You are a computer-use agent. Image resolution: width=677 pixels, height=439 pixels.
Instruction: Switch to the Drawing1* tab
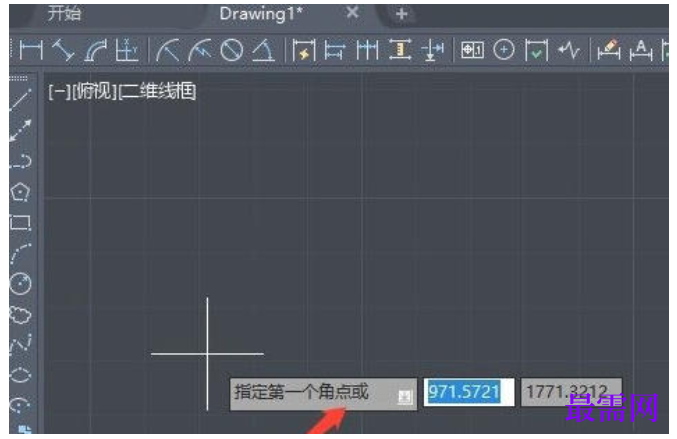[x=261, y=14]
